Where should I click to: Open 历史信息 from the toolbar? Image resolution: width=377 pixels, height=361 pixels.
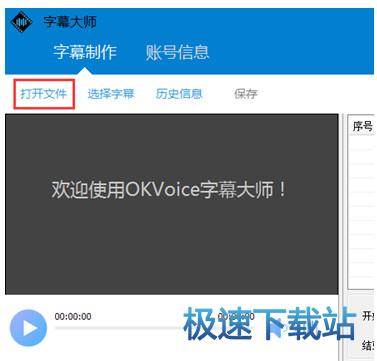coord(179,94)
